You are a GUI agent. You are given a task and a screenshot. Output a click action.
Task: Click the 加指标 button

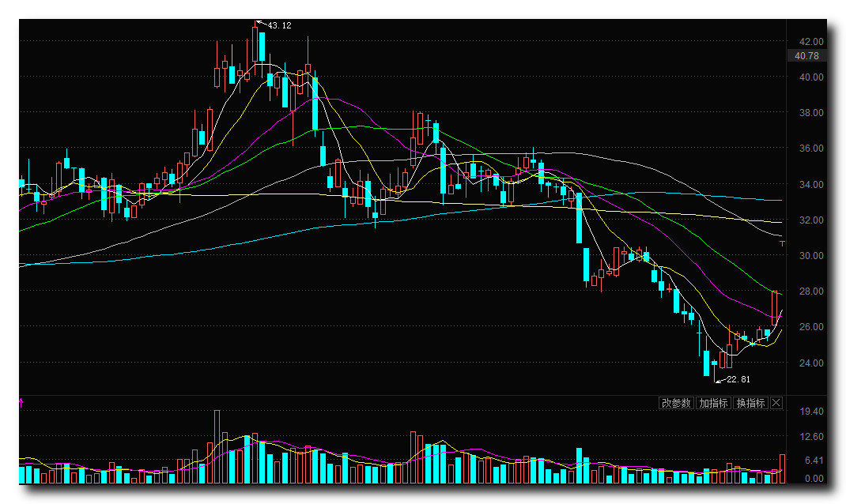713,403
